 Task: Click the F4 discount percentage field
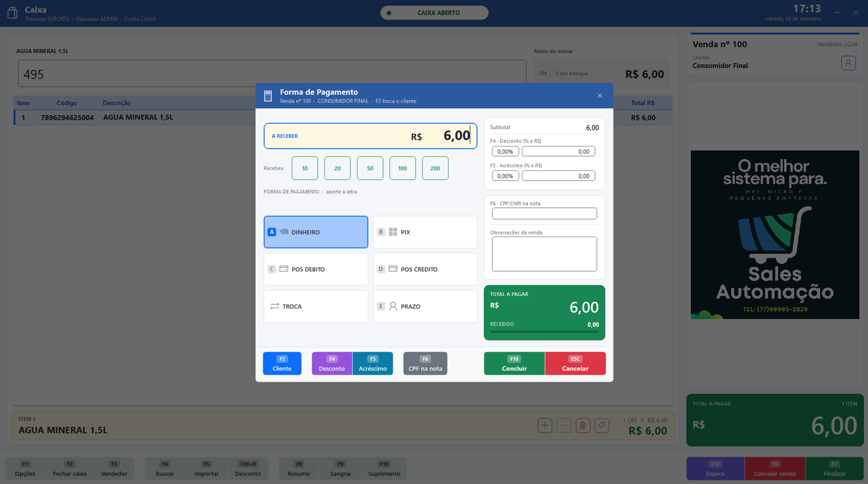[x=505, y=151]
